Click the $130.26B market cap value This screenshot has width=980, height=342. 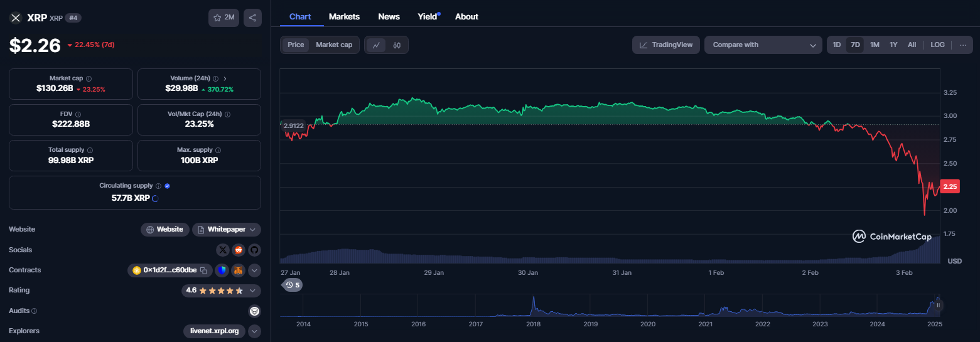tap(55, 88)
